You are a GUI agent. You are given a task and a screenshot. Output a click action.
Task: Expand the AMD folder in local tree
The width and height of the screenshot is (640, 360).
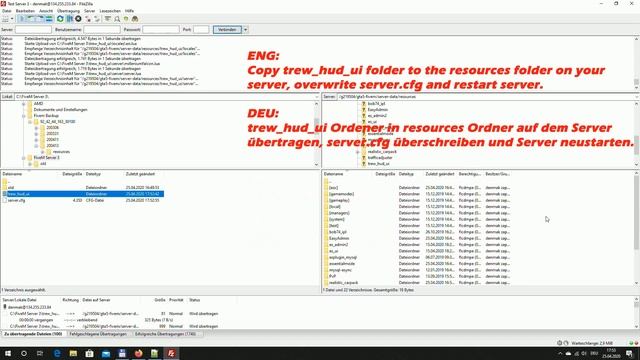point(24,104)
